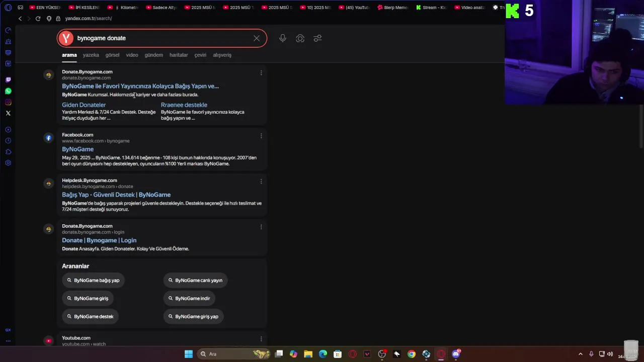
Task: Search suggestion ByNoGame canlı yayın
Action: click(x=195, y=280)
